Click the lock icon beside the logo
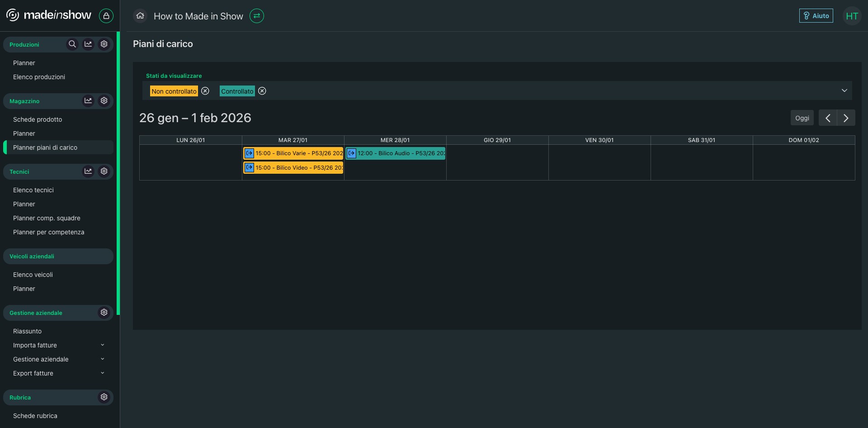The width and height of the screenshot is (868, 428). pos(106,16)
